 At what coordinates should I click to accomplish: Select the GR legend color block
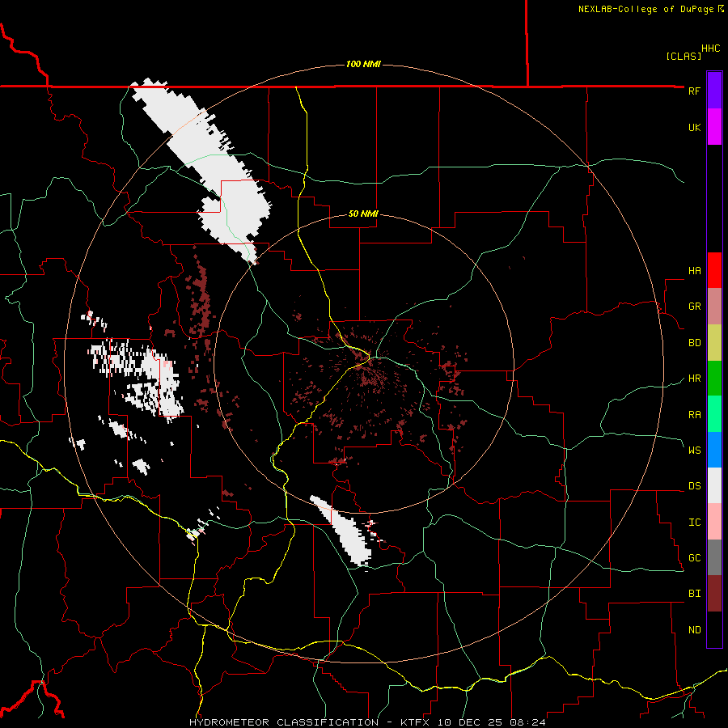[714, 307]
